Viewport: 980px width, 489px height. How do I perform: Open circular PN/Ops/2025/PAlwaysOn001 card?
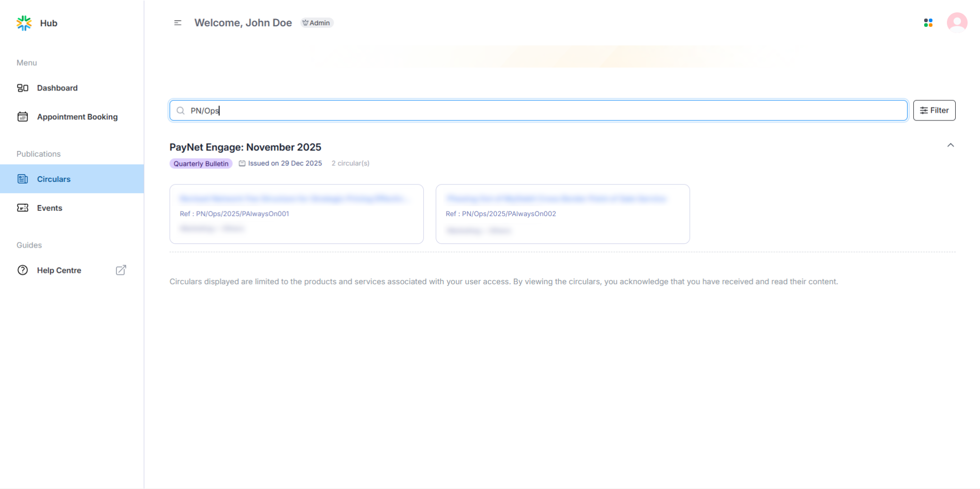[x=296, y=214]
